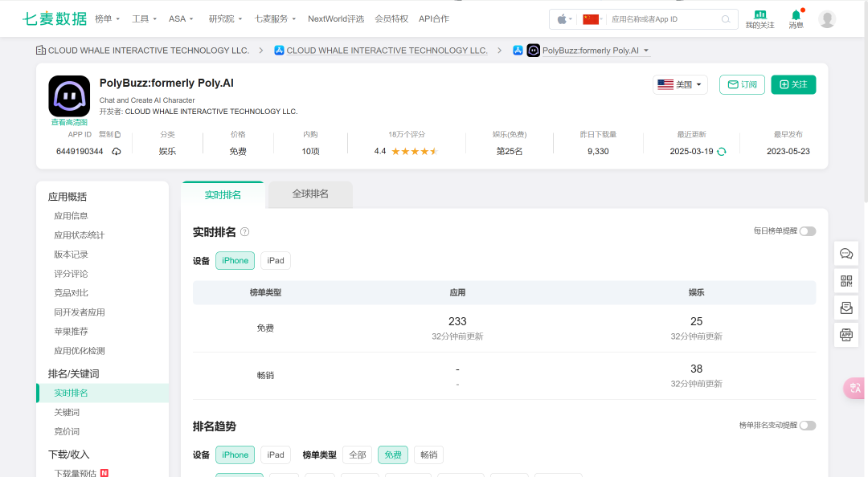Screen dimensions: 868x477
Task: Open the 研究院 dropdown menu
Action: 225,18
